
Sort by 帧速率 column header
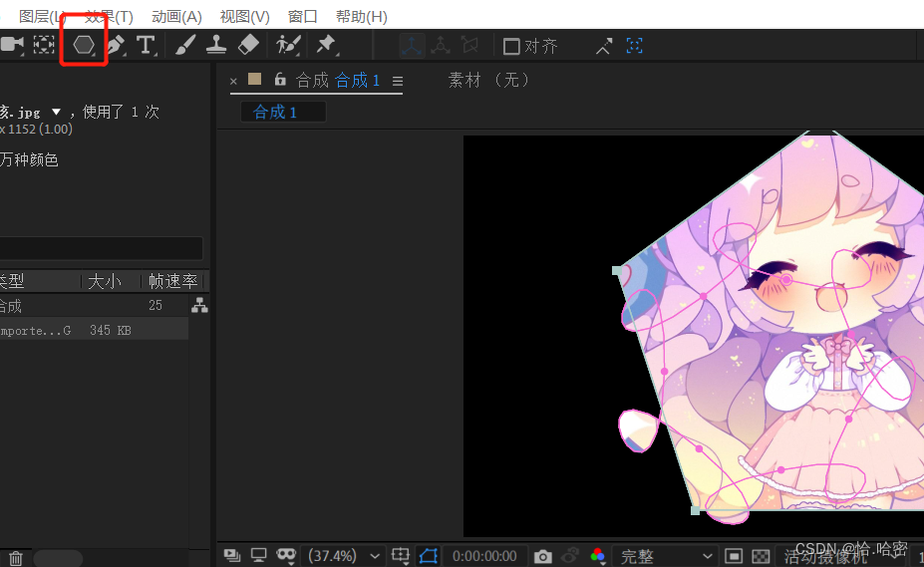tap(172, 281)
